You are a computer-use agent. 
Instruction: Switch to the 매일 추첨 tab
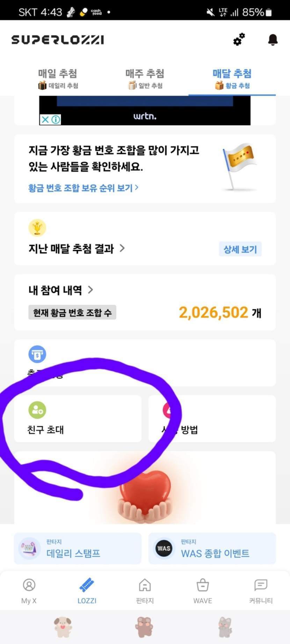coord(58,79)
